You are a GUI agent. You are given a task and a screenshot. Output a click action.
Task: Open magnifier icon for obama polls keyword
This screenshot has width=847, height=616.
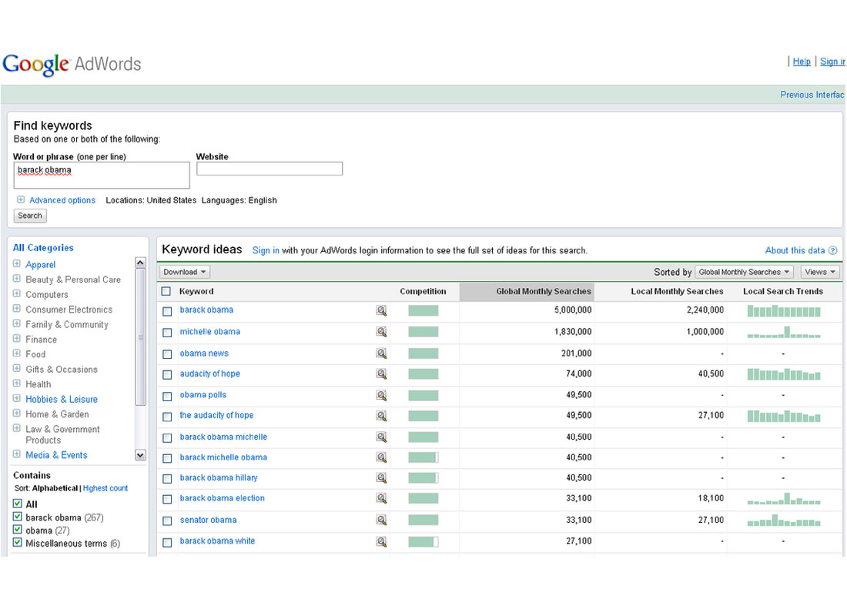pos(381,396)
